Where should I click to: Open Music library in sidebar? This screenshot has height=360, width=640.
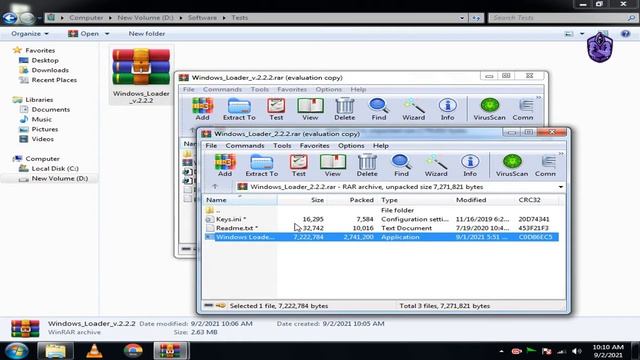(x=42, y=119)
